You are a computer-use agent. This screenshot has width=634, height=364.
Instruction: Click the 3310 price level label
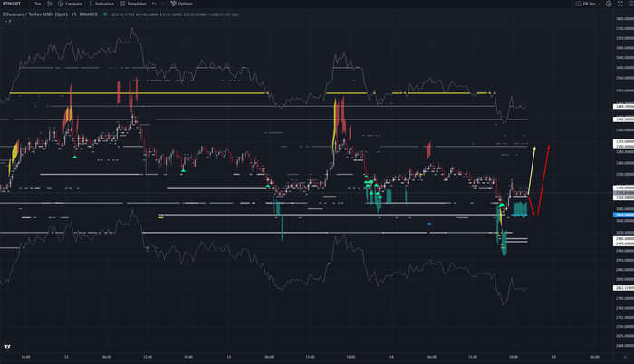coord(623,142)
